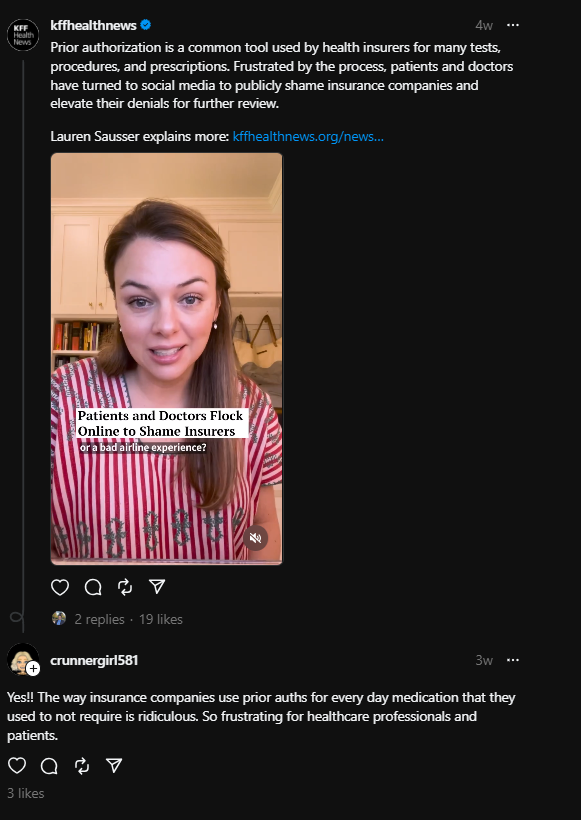This screenshot has width=581, height=820.
Task: Open the kffhealthnews.org/news link
Action: coord(308,136)
